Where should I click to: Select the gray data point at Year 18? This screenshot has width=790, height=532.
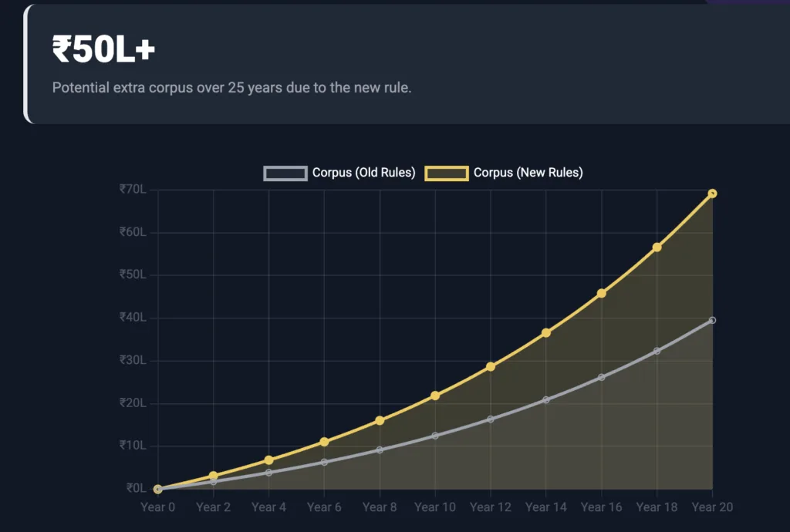click(657, 351)
